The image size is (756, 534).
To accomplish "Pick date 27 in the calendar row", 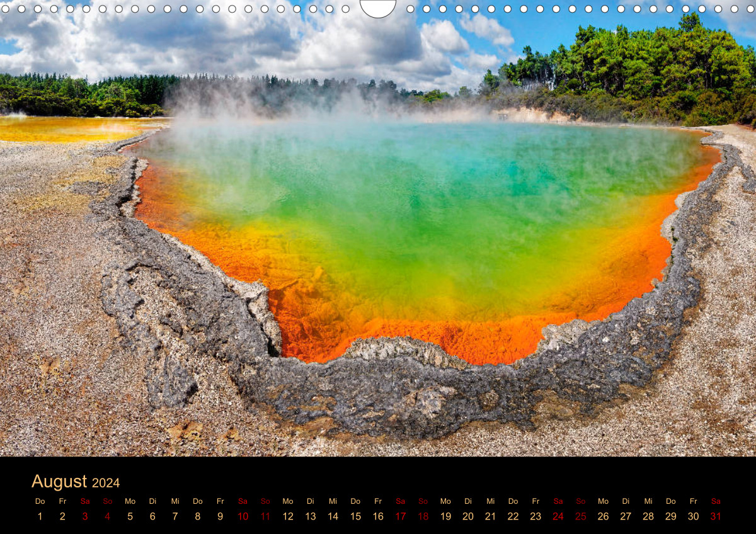I will [x=626, y=516].
